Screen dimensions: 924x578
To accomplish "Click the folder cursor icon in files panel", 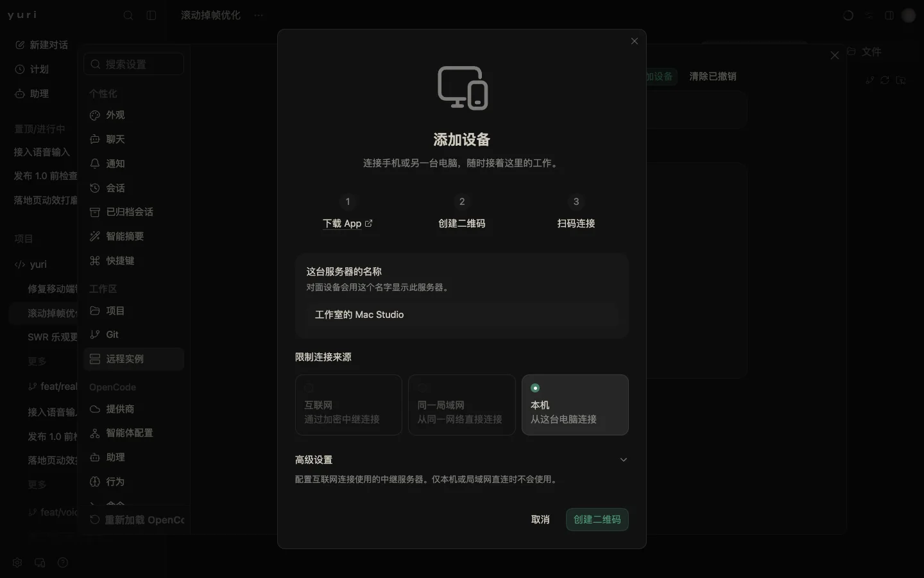I will coord(901,80).
